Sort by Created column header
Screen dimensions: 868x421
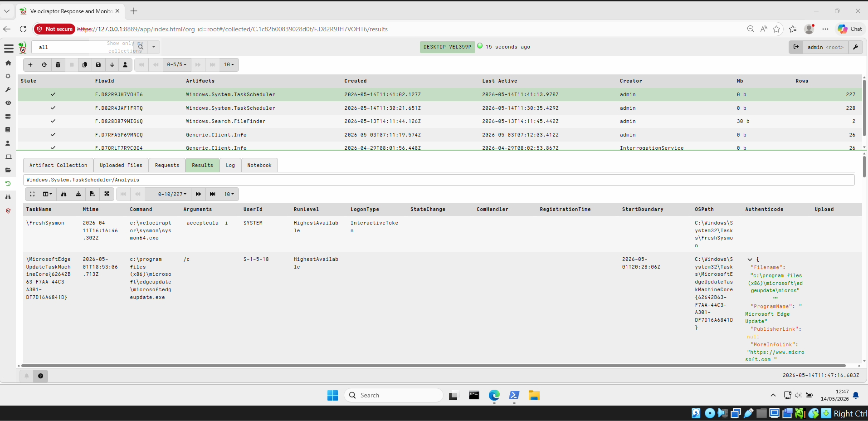pos(355,81)
